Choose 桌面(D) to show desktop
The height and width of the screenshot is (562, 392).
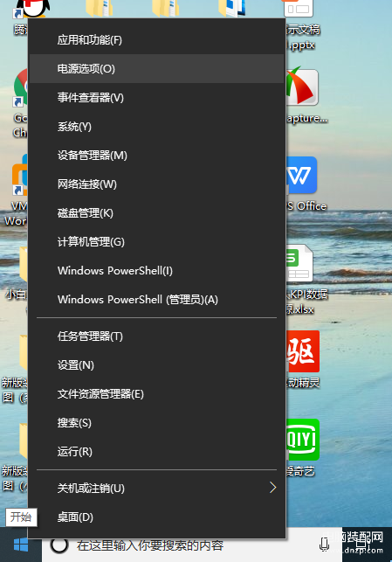pyautogui.click(x=156, y=517)
